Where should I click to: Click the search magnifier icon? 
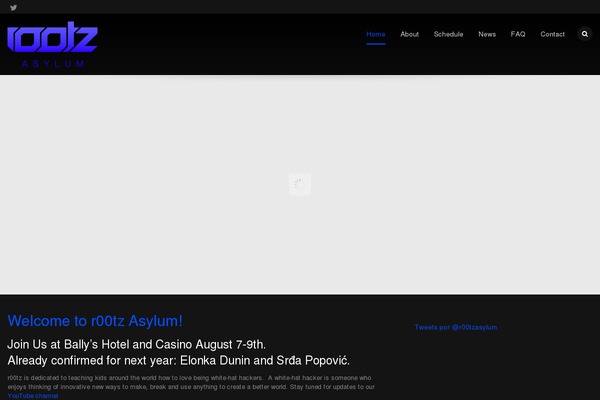(x=585, y=34)
